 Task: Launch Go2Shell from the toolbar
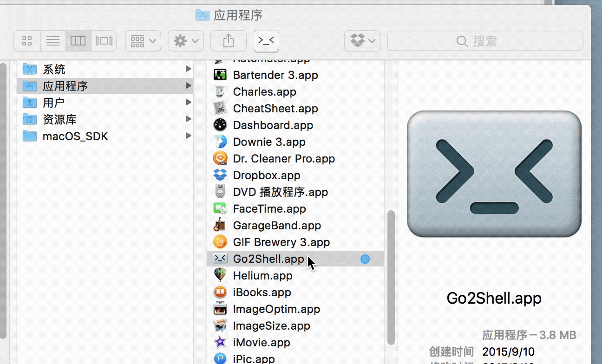click(266, 41)
